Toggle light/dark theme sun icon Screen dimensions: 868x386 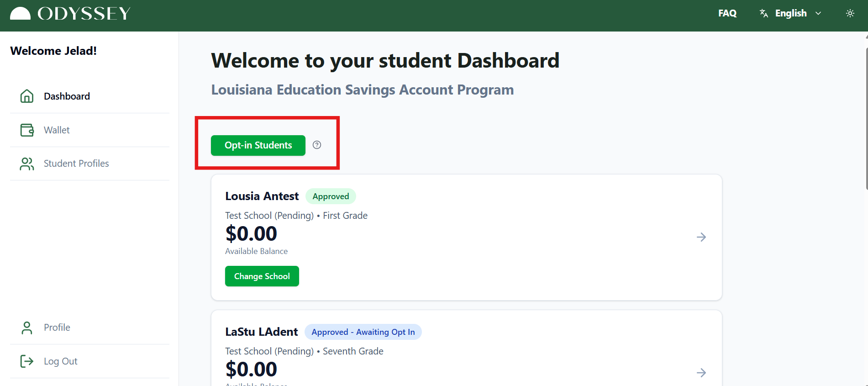click(850, 13)
